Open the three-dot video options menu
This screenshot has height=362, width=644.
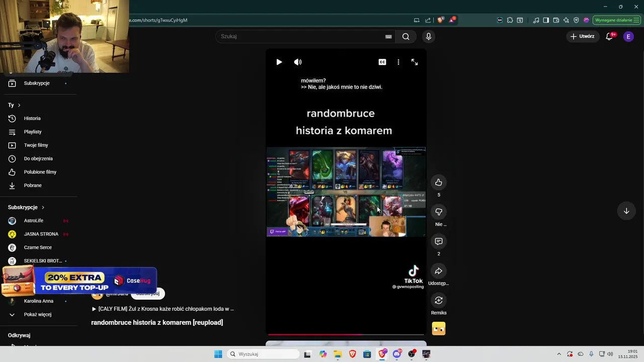pyautogui.click(x=398, y=62)
